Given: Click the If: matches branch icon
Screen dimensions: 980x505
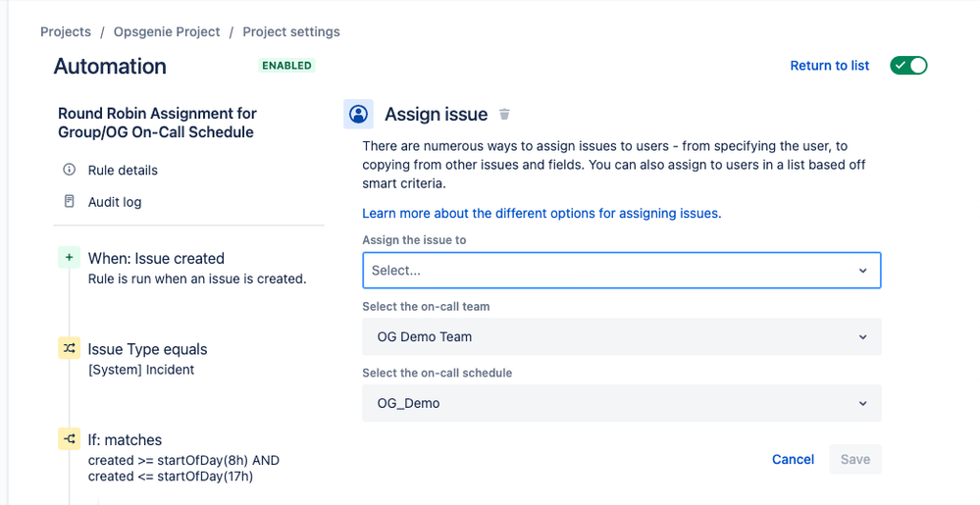Looking at the screenshot, I should point(69,440).
